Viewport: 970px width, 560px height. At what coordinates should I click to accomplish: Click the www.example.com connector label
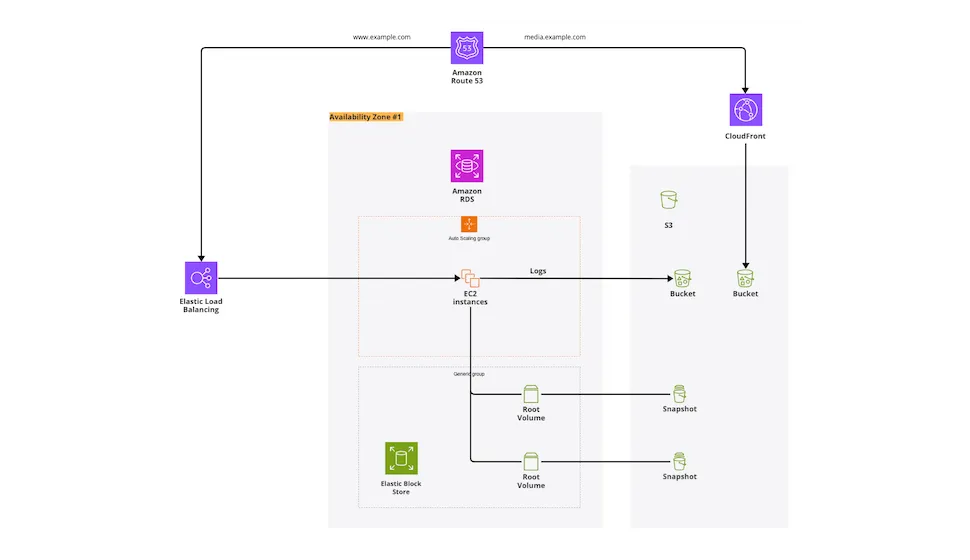(382, 37)
